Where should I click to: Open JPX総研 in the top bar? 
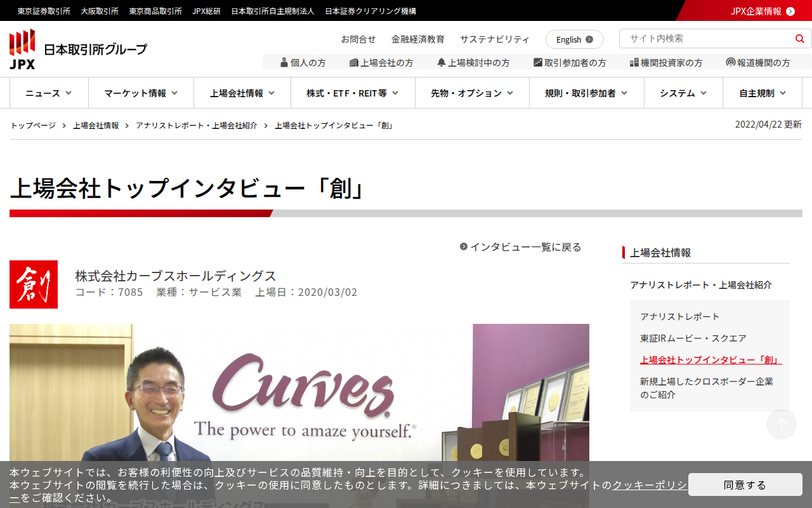pyautogui.click(x=207, y=11)
